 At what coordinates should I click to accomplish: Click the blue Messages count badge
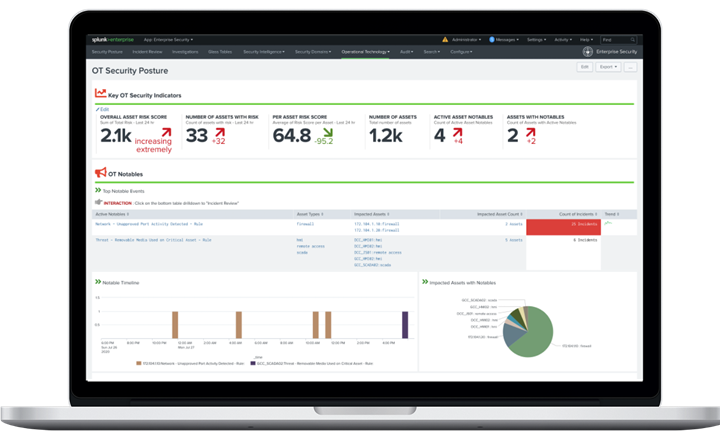pos(492,39)
